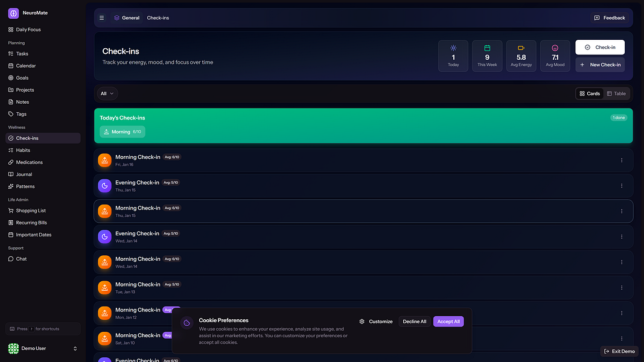Open options for Tue, Jan 13 Morning Check-in

pos(622,288)
